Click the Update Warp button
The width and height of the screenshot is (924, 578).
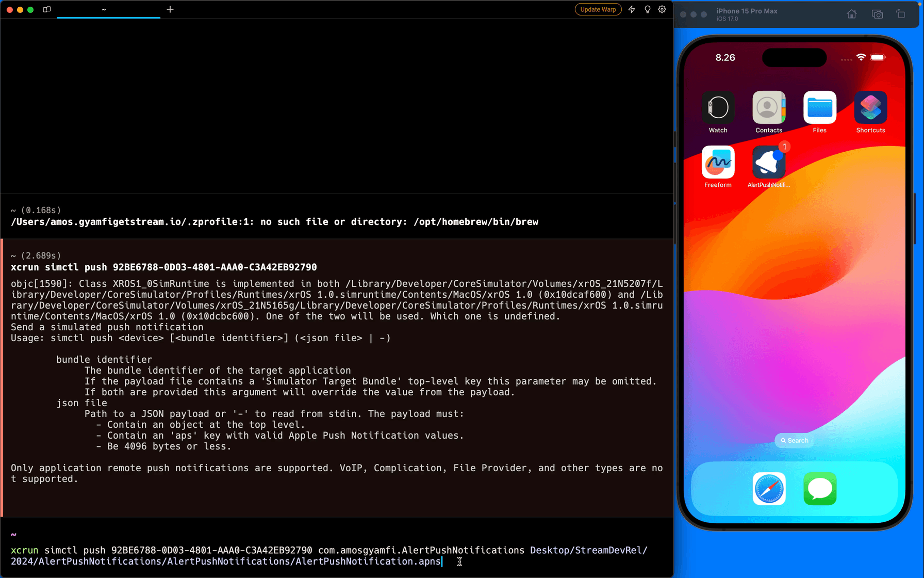click(x=598, y=9)
